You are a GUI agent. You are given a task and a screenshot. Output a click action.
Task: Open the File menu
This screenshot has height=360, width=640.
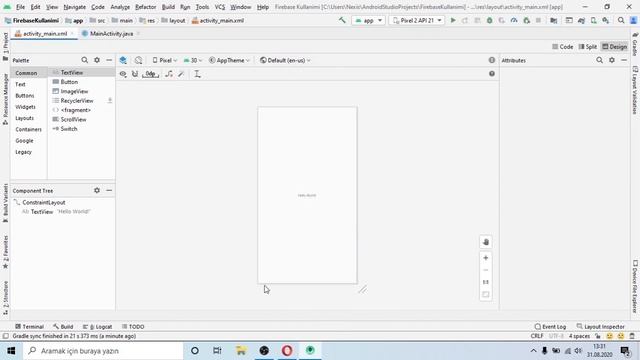(x=20, y=7)
